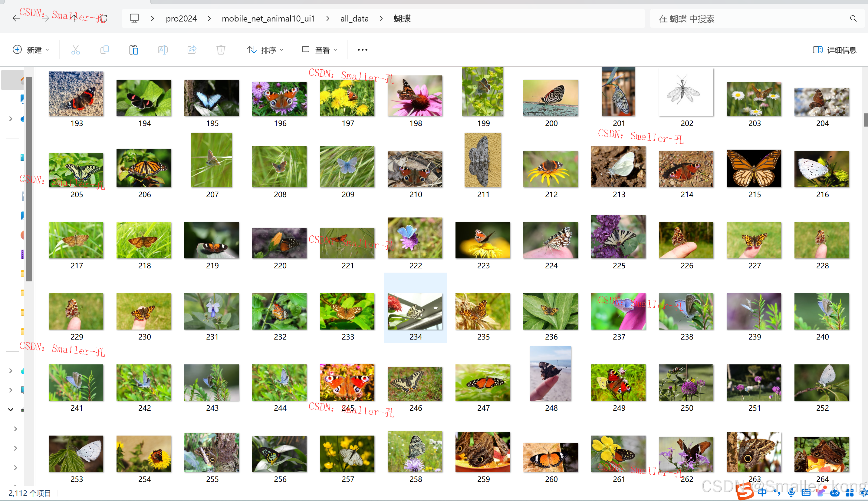868x501 pixels.
Task: Click file name label 257
Action: point(348,479)
